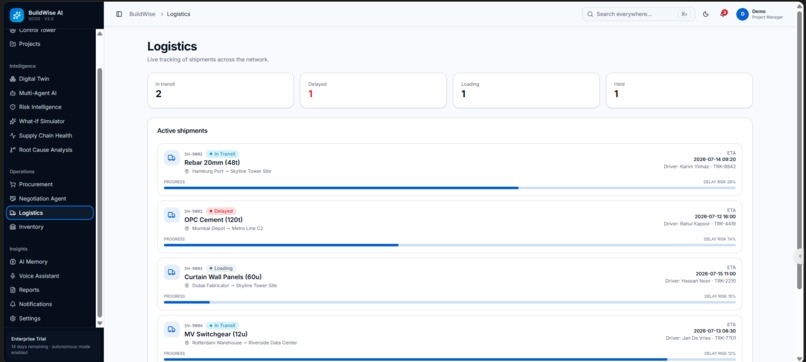
Task: Click the Logistics breadcrumb
Action: (178, 14)
